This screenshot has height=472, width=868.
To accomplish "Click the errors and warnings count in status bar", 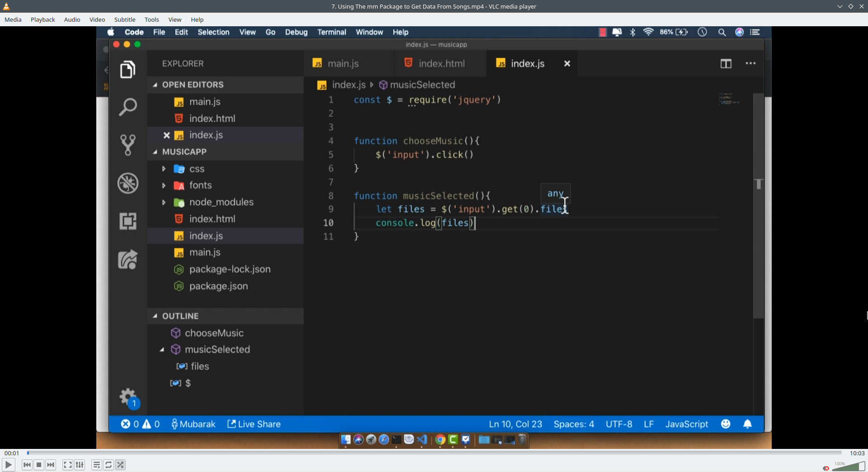I will (x=140, y=424).
